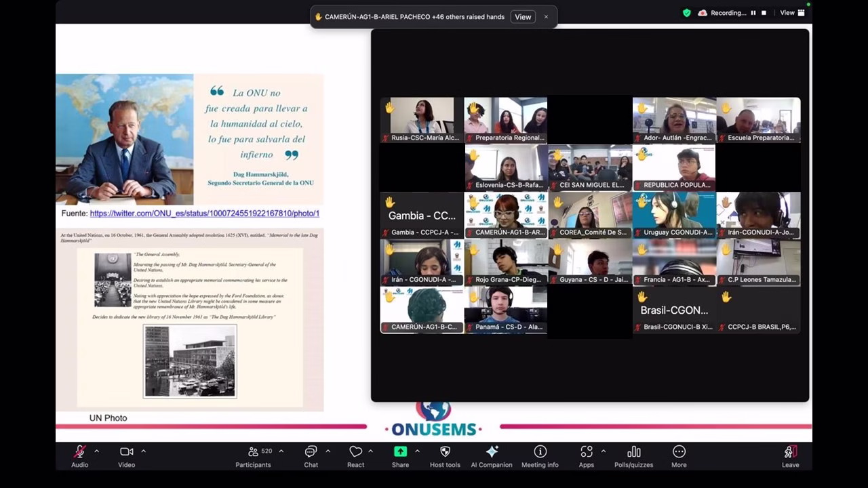Show Meeting info
The height and width of the screenshot is (488, 868).
click(540, 452)
